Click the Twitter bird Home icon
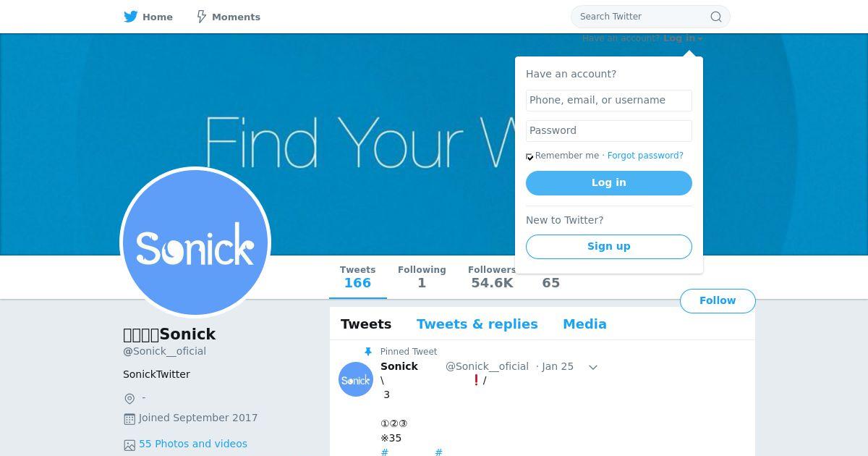 [x=130, y=17]
